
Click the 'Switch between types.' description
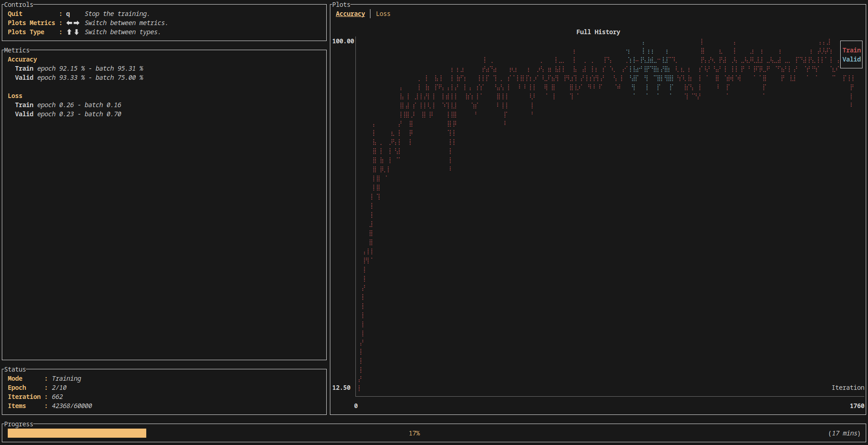click(123, 32)
